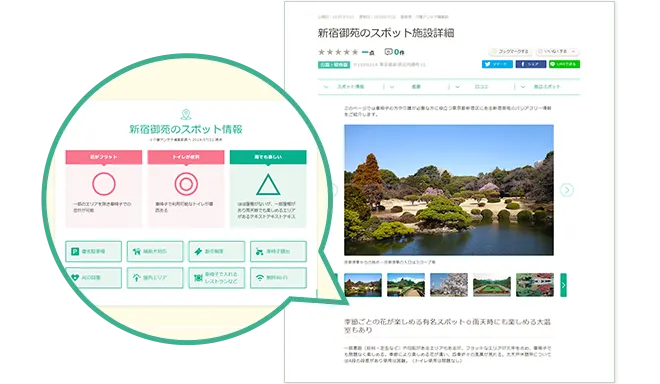Viewport: 660px width, 384px height.
Task: Switch to the スポット情報 tab
Action: coord(351,87)
